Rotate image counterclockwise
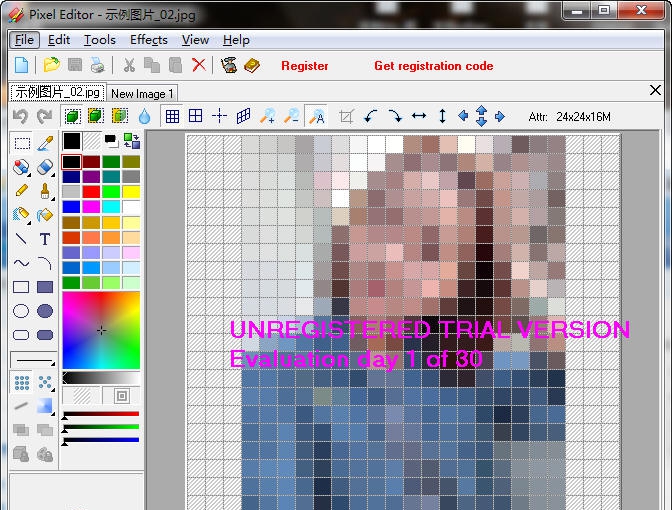The height and width of the screenshot is (510, 672). tap(371, 116)
